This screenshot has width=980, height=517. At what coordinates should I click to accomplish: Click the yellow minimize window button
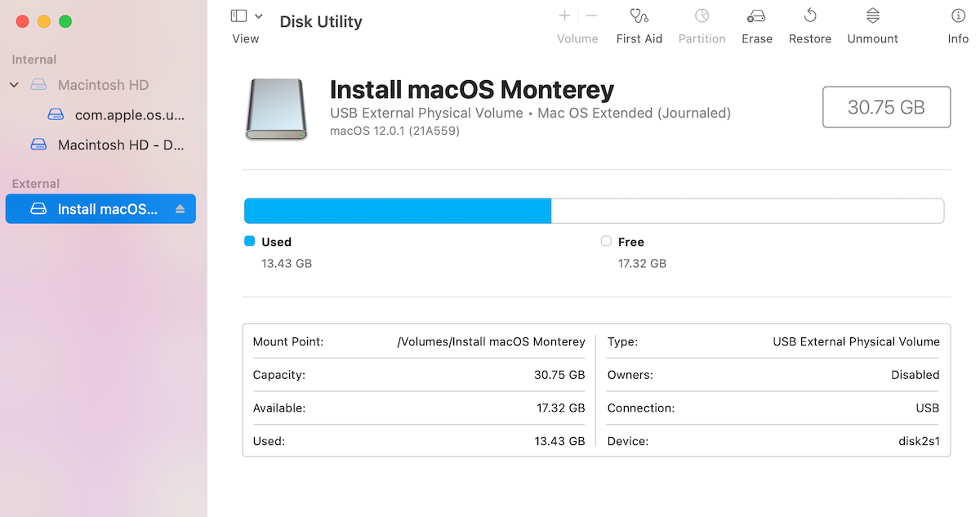click(x=44, y=21)
